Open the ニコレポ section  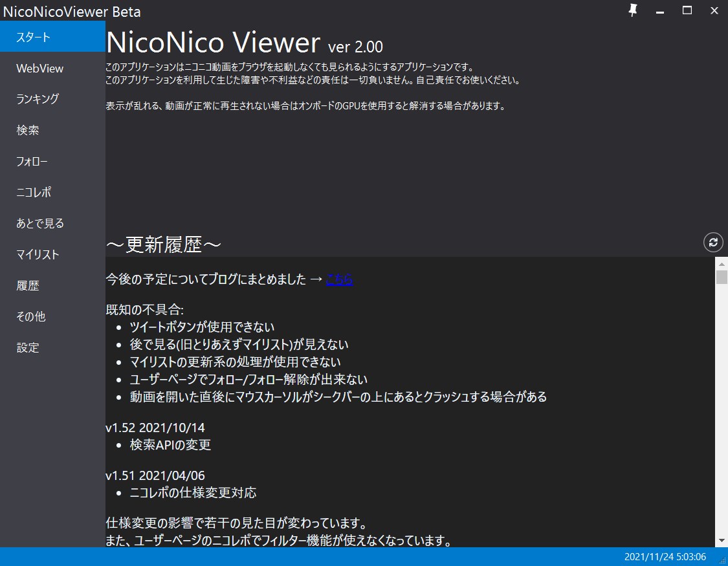(52, 193)
